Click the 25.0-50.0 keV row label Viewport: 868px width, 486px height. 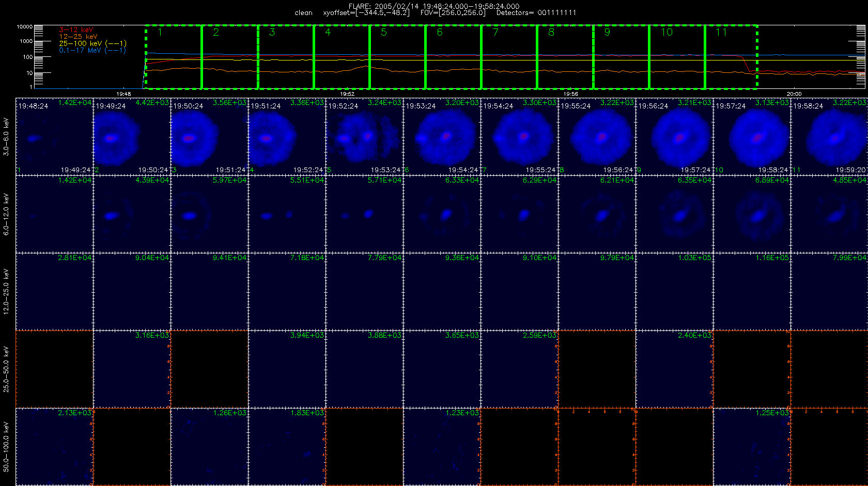point(6,369)
